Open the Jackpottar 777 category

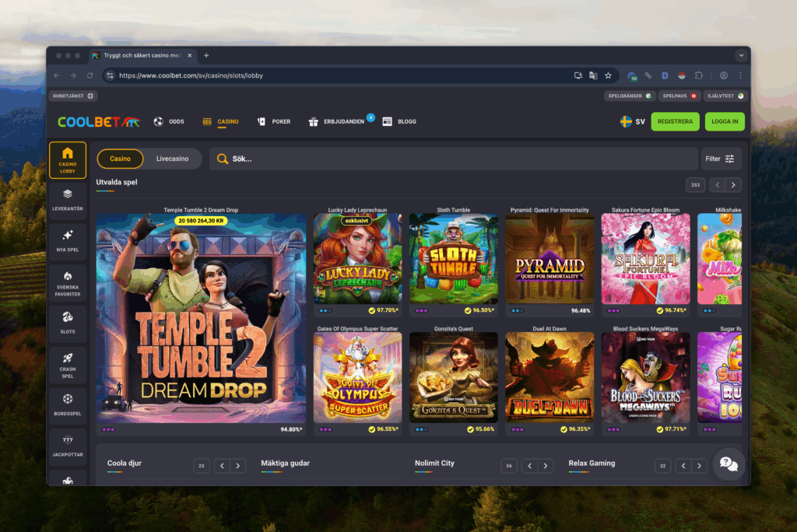pos(68,446)
